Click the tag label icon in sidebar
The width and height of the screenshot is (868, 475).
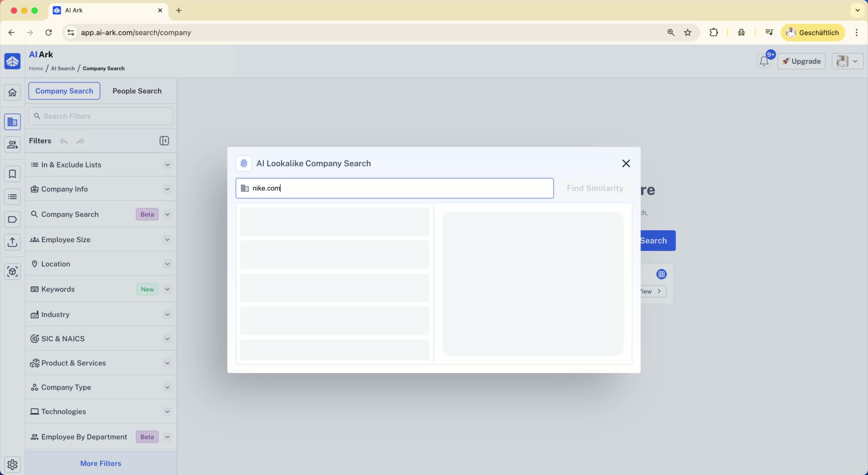tap(13, 220)
